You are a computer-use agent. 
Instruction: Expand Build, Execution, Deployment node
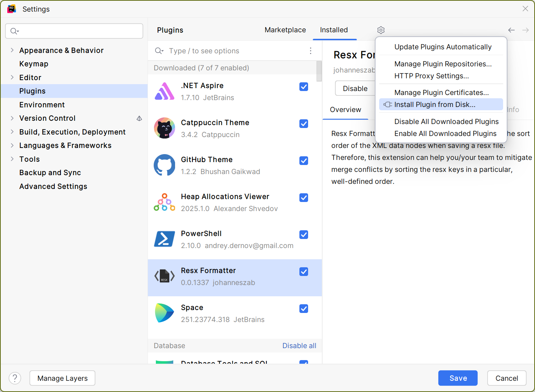tap(12, 132)
